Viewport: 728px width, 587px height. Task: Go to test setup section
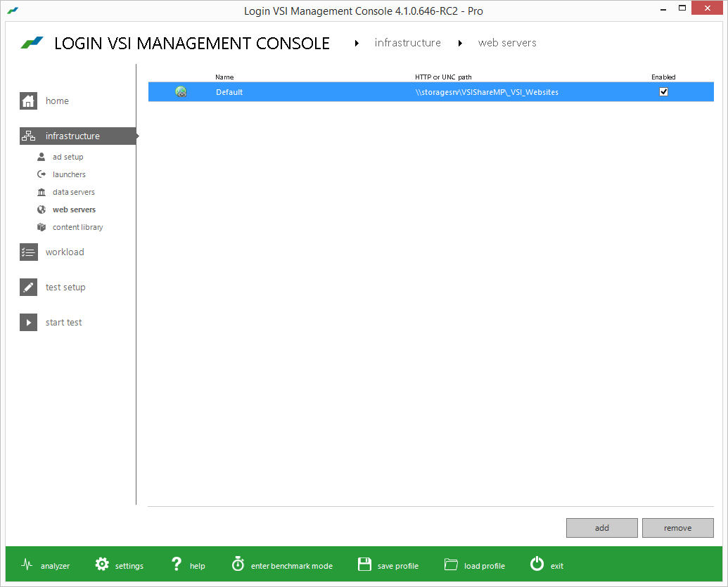pyautogui.click(x=65, y=288)
